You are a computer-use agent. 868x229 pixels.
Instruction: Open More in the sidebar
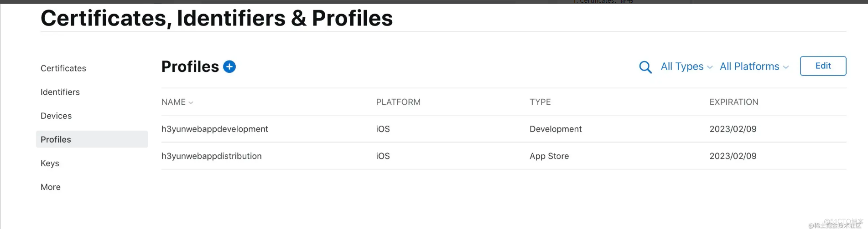click(x=51, y=187)
